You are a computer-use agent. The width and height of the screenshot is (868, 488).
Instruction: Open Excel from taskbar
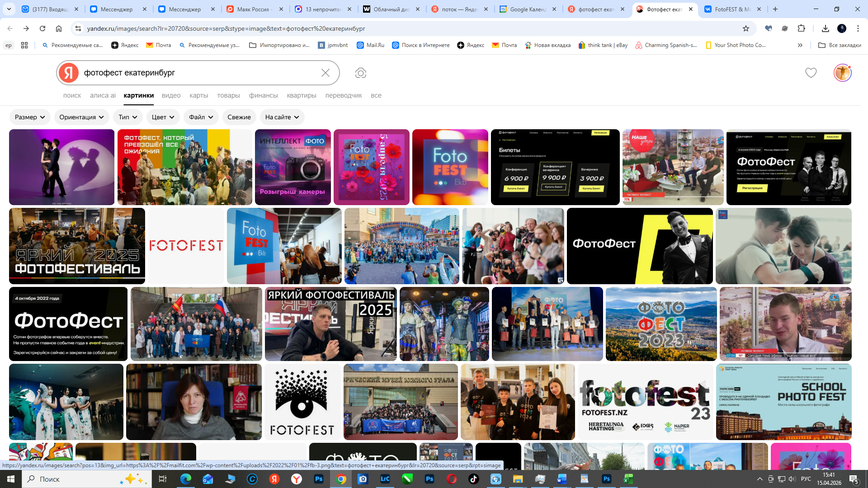click(x=628, y=479)
